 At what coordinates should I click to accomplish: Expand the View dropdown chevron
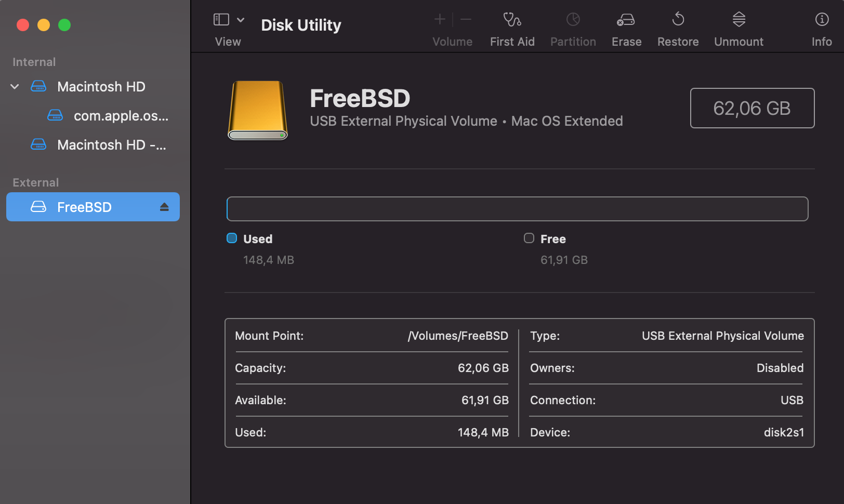241,20
